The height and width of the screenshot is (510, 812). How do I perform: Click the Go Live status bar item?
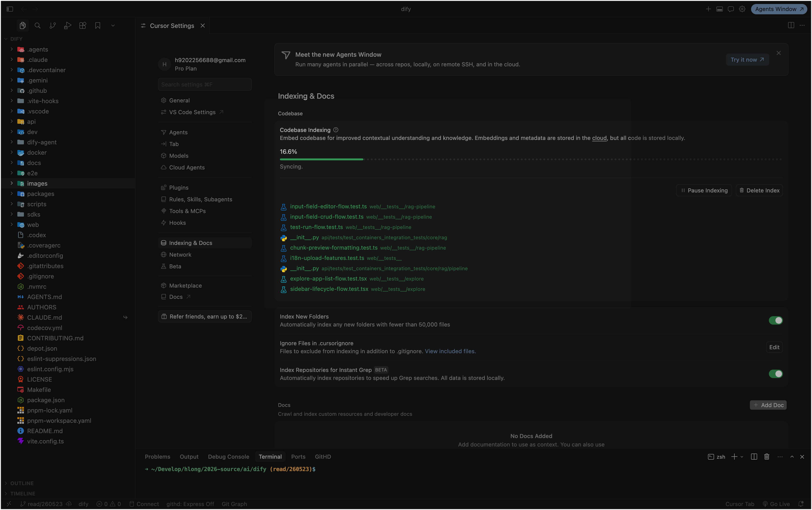tap(776, 504)
